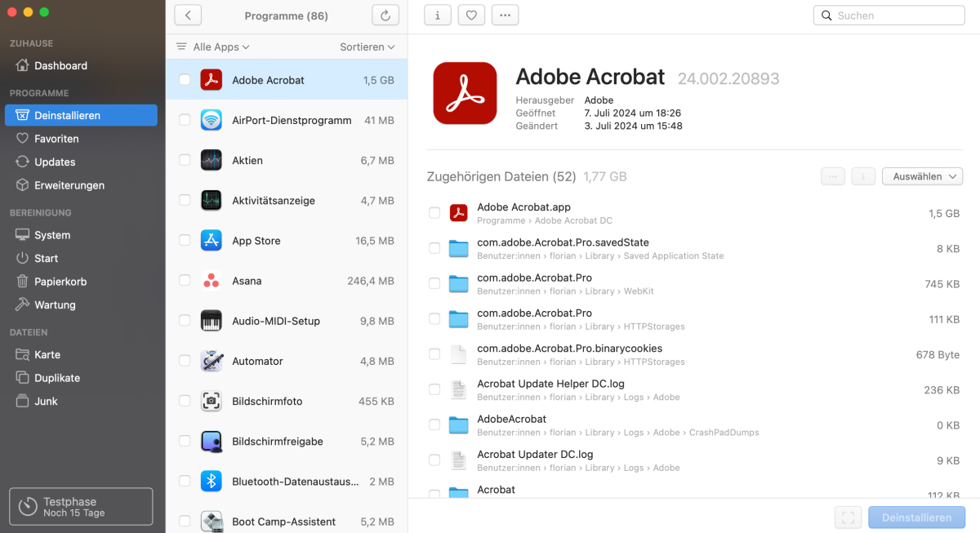Click the Bildschirmfoto camera icon

212,401
